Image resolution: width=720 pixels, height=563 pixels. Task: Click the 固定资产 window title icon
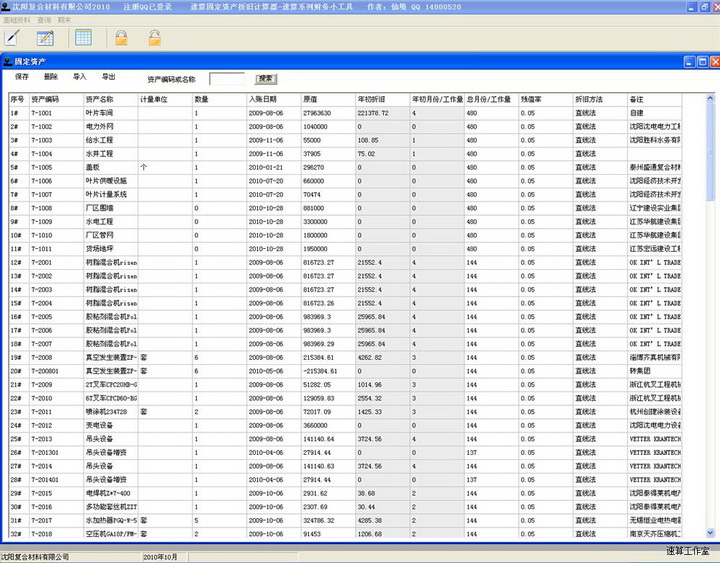pyautogui.click(x=7, y=62)
